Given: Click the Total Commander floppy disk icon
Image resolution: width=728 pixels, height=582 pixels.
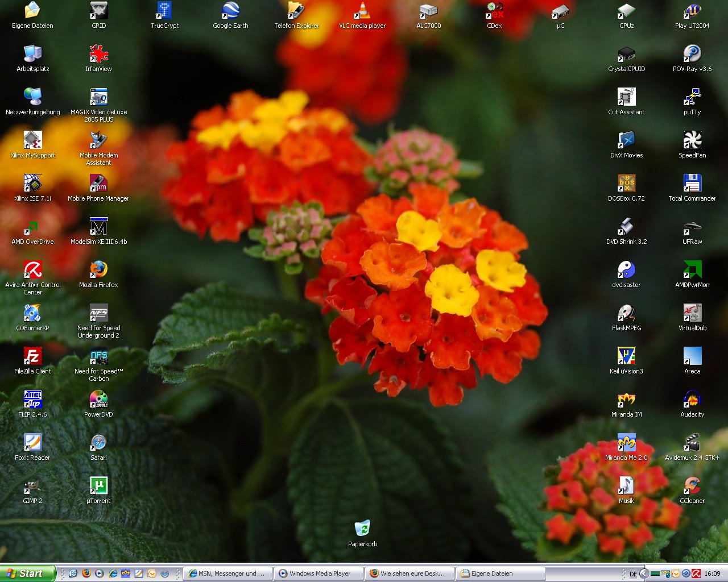Looking at the screenshot, I should point(692,184).
